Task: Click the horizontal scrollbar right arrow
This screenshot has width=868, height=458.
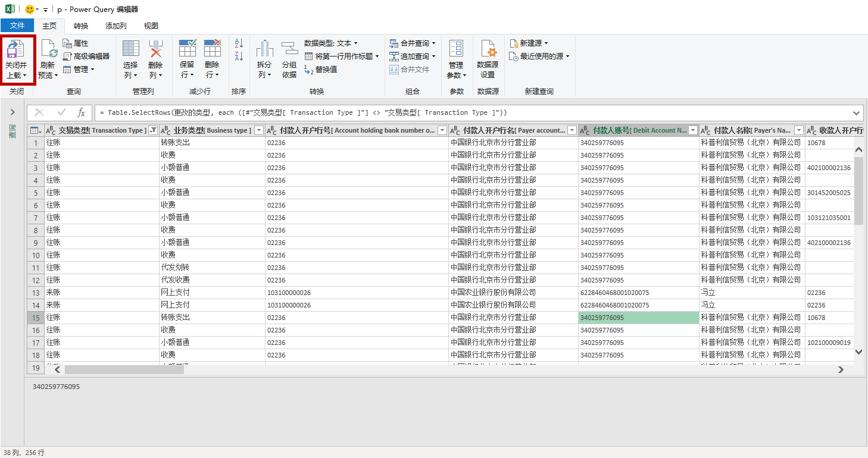Action: [841, 369]
